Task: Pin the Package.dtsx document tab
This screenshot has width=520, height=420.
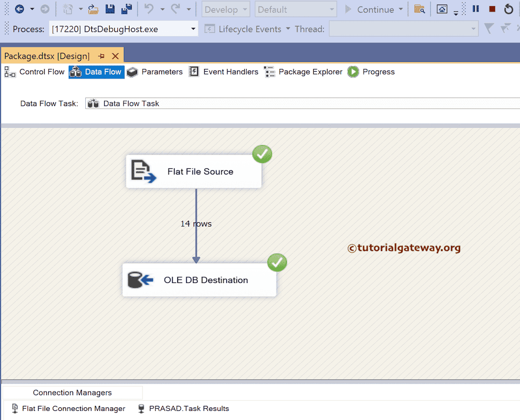Action: (101, 56)
